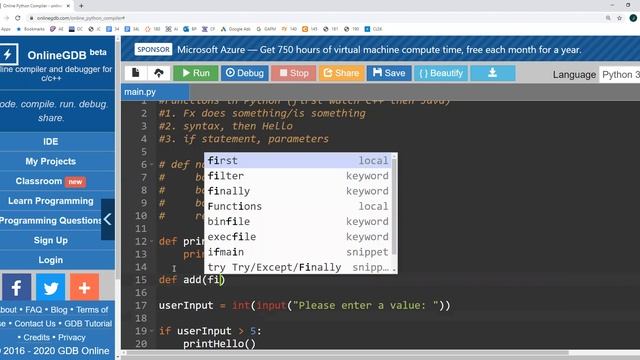
Task: Run the program with the Run button
Action: (x=196, y=73)
